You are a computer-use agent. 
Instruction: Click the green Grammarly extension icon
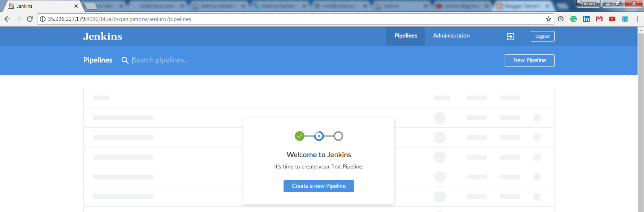(574, 19)
